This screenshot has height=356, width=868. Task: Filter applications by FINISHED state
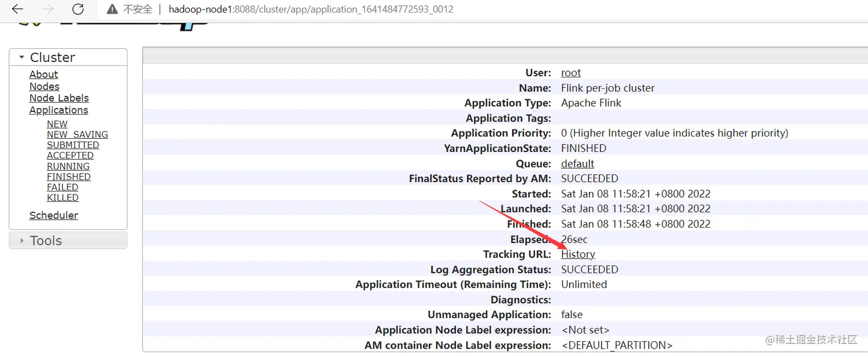tap(69, 177)
